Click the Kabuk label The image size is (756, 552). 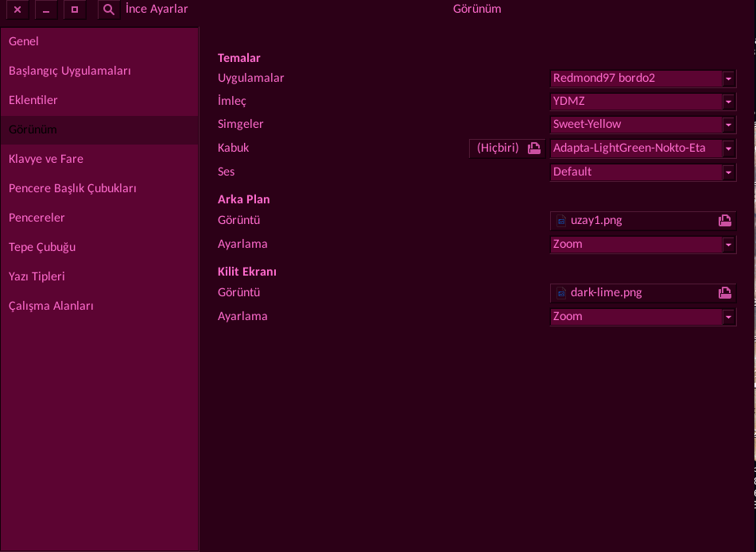(x=233, y=148)
